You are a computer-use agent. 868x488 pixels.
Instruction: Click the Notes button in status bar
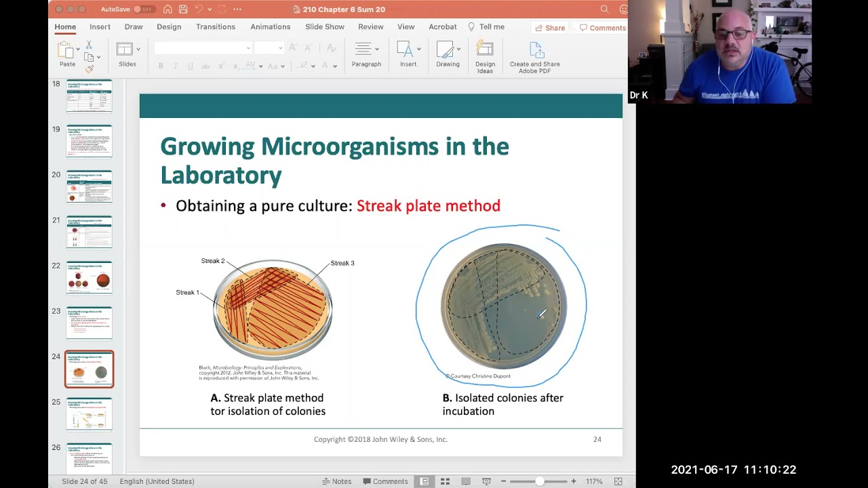click(x=336, y=481)
